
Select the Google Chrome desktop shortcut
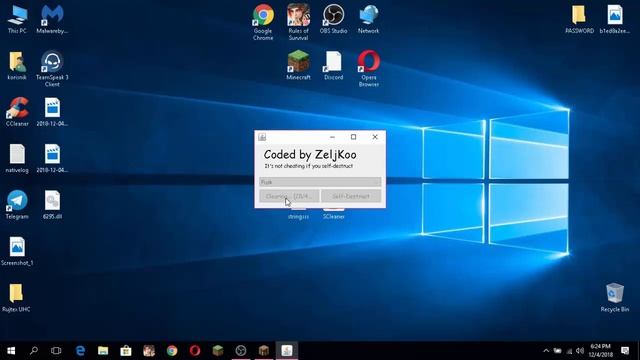263,22
